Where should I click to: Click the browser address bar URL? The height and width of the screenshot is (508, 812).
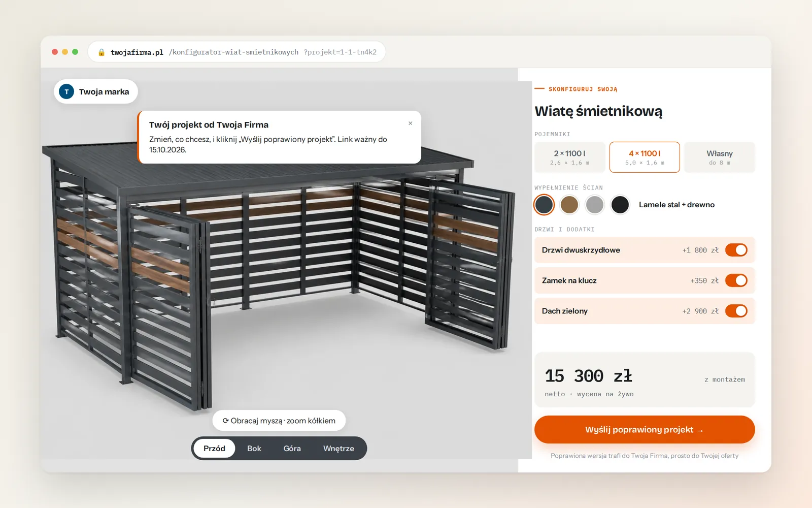(x=244, y=52)
